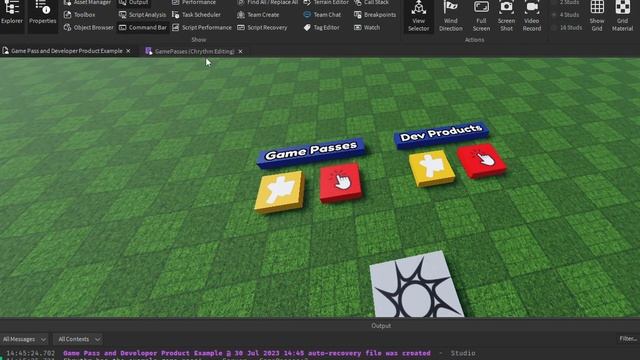Screen dimensions: 640x360
Task: Select yellow block under Dev Products
Action: pyautogui.click(x=432, y=168)
